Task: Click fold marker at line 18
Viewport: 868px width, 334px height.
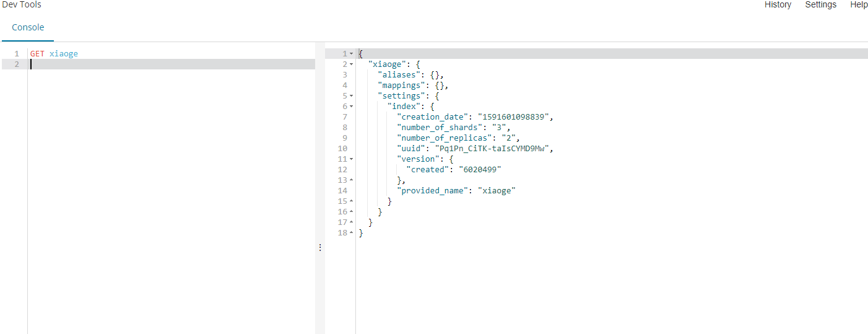Action: pyautogui.click(x=352, y=233)
